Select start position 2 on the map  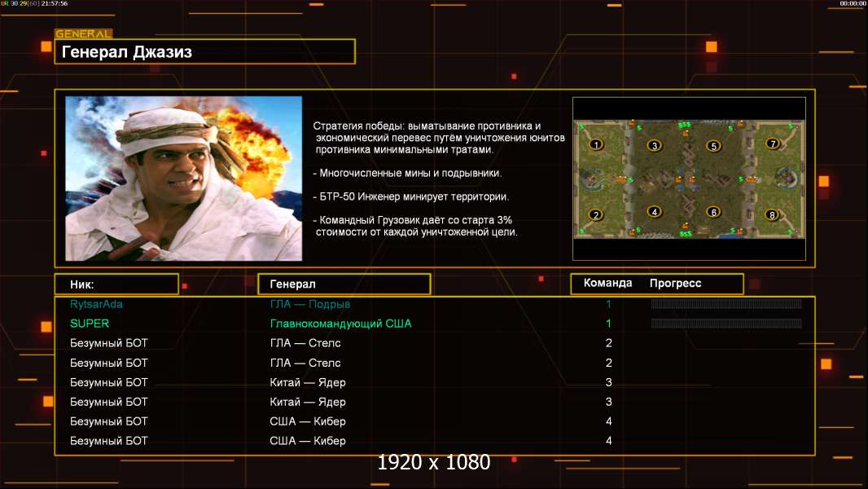point(596,214)
